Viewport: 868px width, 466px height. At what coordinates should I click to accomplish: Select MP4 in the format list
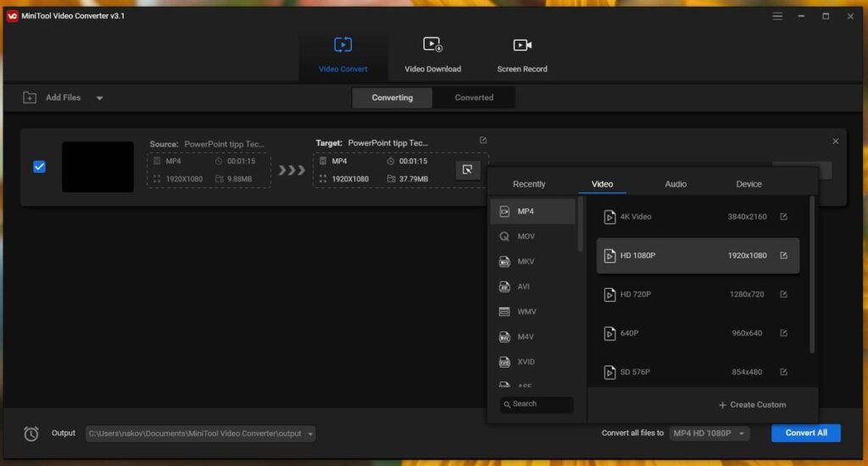pyautogui.click(x=532, y=212)
